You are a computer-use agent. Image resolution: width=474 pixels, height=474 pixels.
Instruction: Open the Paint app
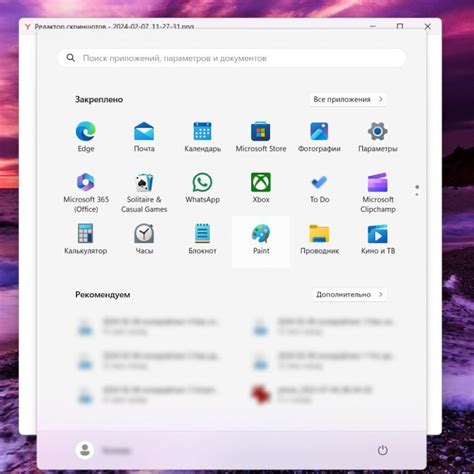[x=261, y=241]
